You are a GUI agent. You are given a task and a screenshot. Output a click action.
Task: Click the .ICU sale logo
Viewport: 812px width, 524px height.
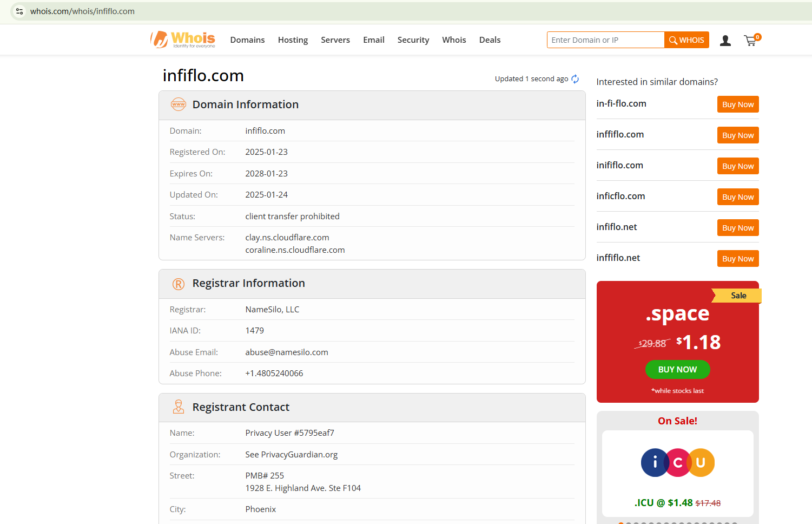click(677, 463)
